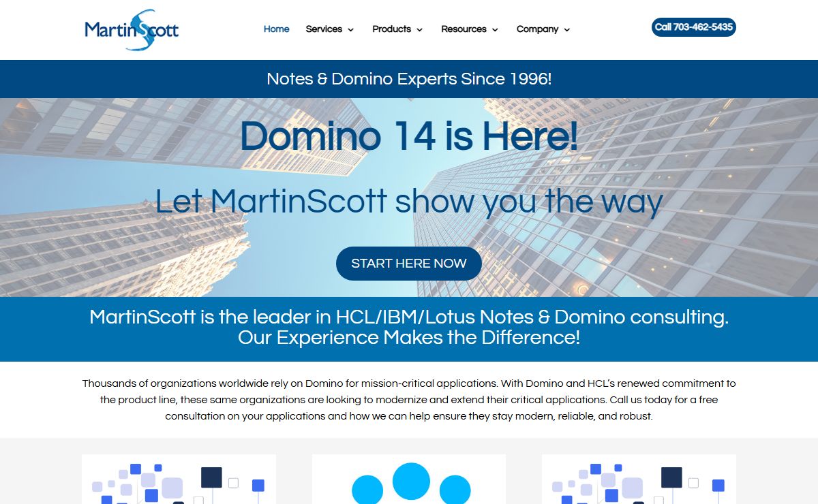Click the Company menu label
This screenshot has height=504, width=818.
(537, 29)
